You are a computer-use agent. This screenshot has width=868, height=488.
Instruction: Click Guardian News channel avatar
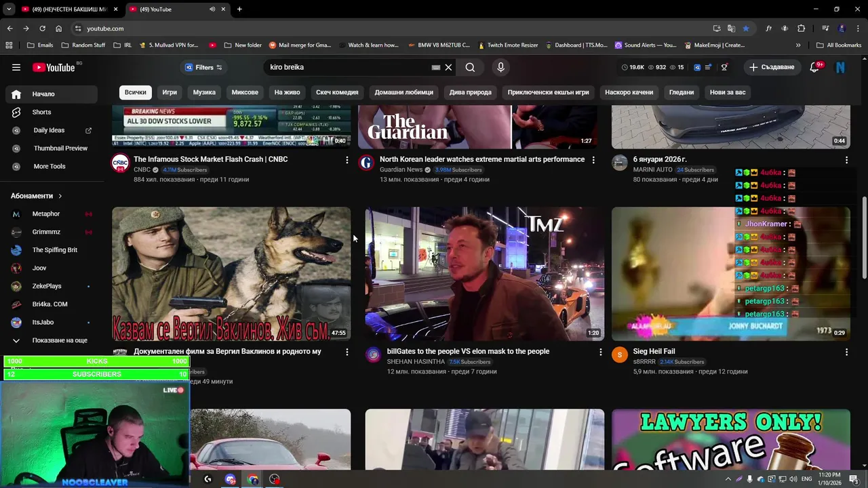pyautogui.click(x=366, y=163)
